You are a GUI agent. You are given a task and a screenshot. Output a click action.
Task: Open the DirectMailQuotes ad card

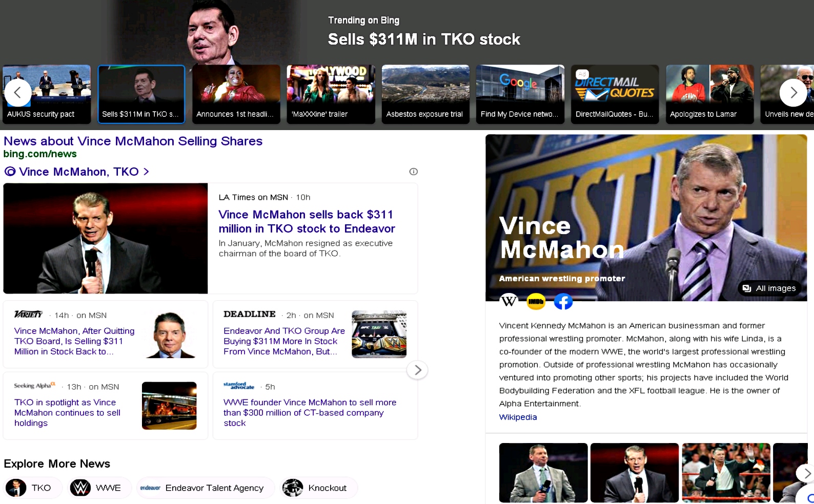coord(615,94)
